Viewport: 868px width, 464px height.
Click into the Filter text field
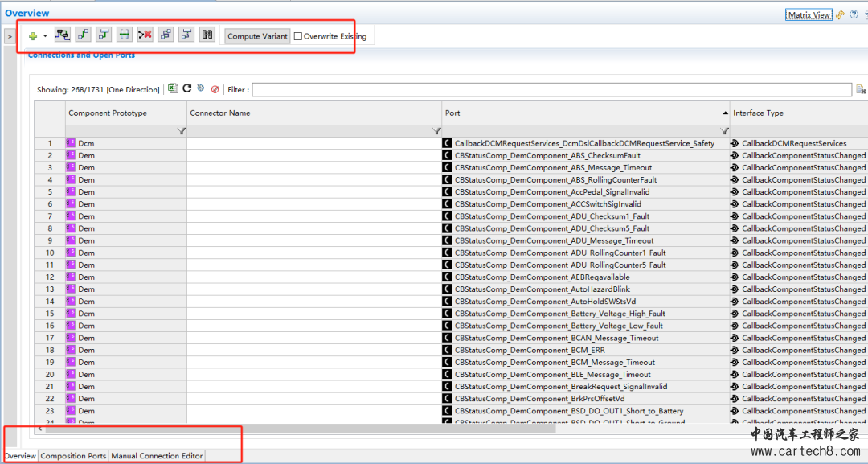(x=552, y=89)
